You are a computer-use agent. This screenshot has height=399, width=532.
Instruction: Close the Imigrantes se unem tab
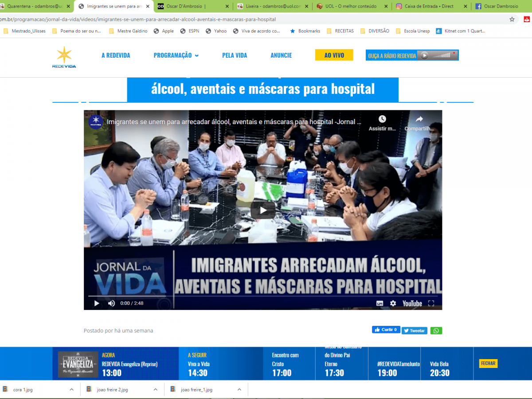(148, 6)
